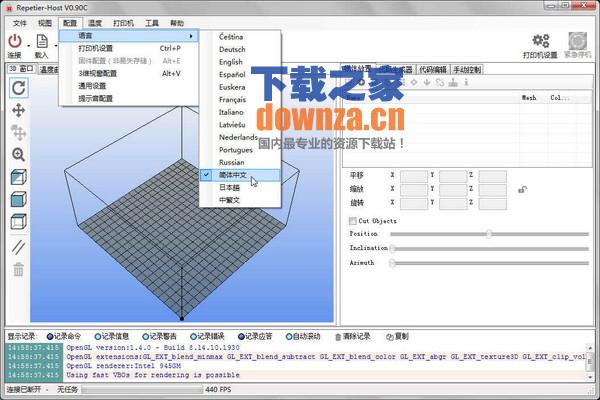Select Russian language
Screen dimensions: 600x400
tap(232, 162)
